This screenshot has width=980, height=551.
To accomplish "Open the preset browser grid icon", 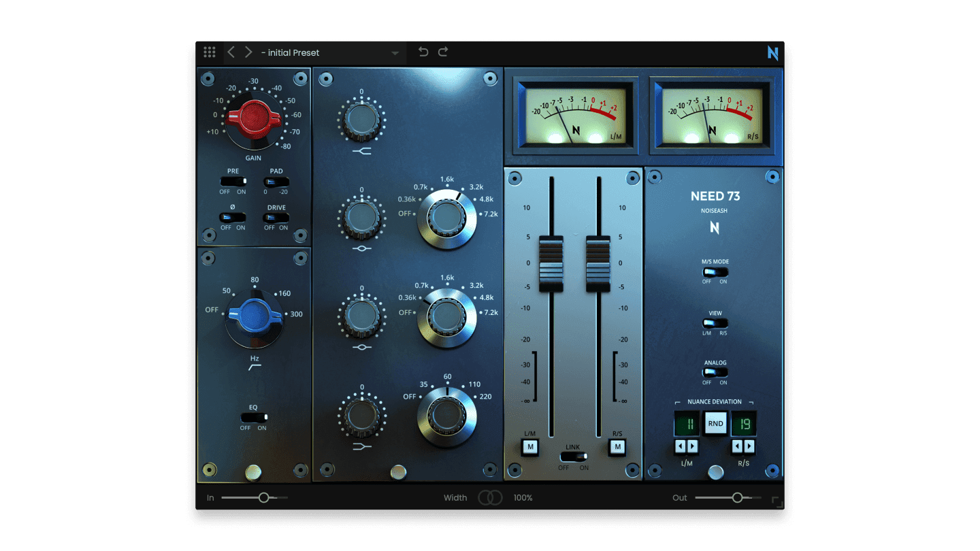I will click(209, 52).
